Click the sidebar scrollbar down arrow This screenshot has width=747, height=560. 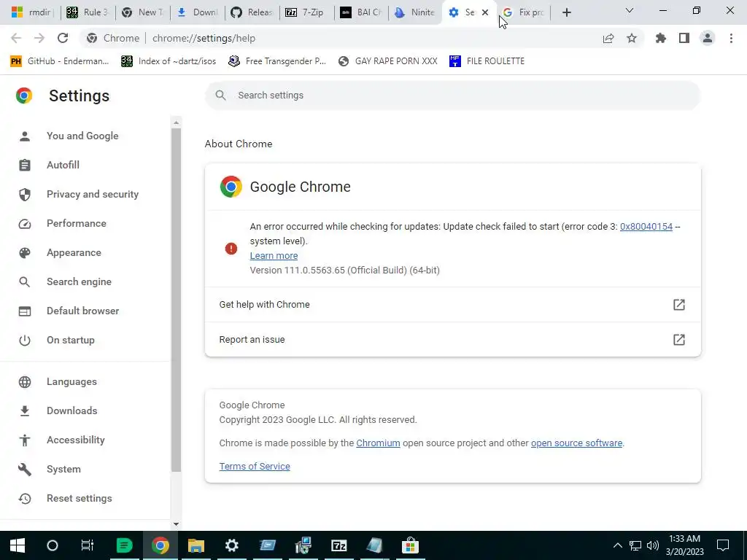pyautogui.click(x=176, y=524)
